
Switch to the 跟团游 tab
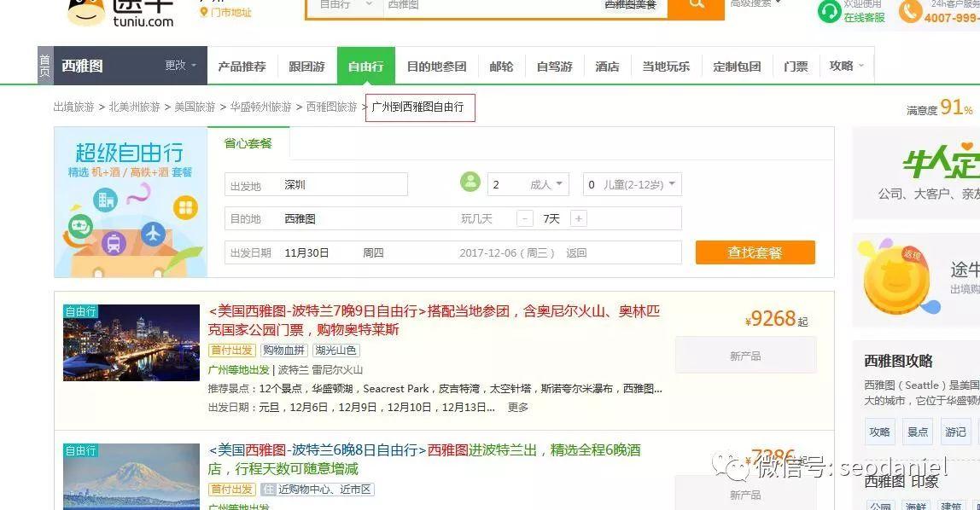(306, 67)
